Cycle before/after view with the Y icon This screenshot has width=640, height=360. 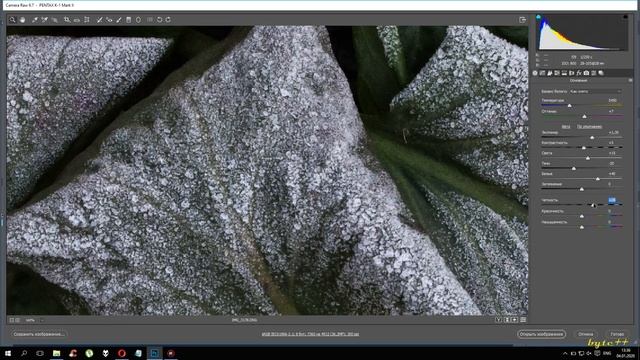498,320
